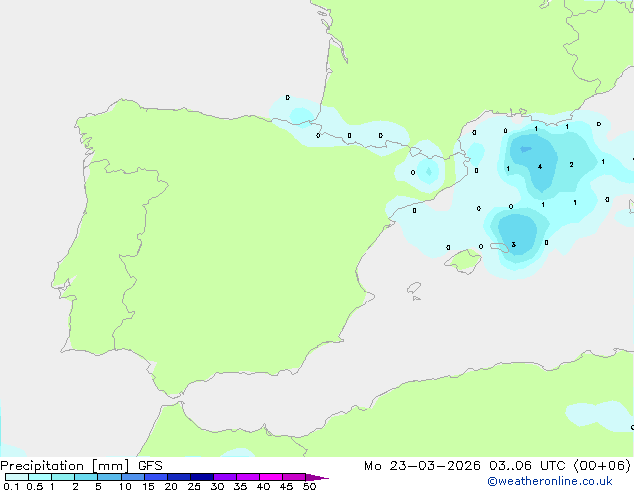This screenshot has height=490, width=634.
Task: Click the 15 legend scale label
Action: coord(148,486)
